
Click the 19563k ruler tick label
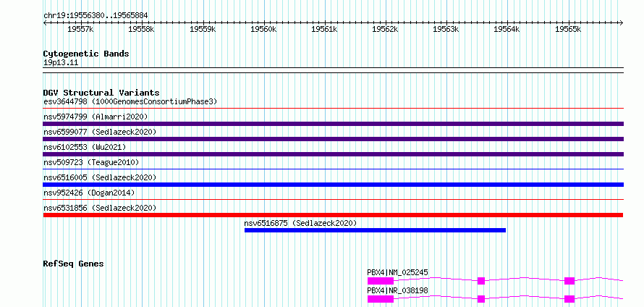pyautogui.click(x=446, y=29)
